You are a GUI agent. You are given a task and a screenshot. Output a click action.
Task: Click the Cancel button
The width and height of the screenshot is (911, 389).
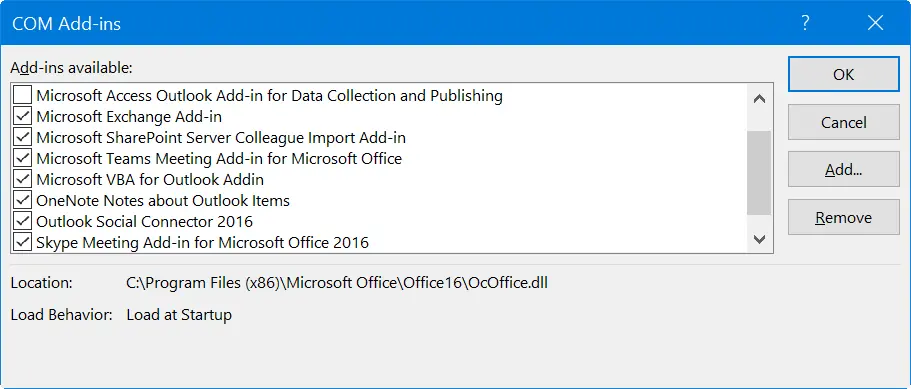point(844,122)
